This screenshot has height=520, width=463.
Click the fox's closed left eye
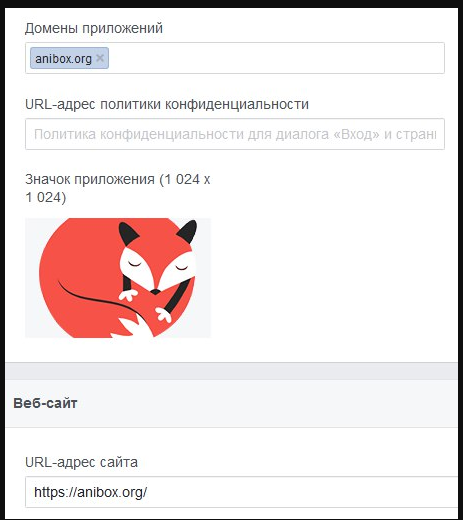click(135, 264)
